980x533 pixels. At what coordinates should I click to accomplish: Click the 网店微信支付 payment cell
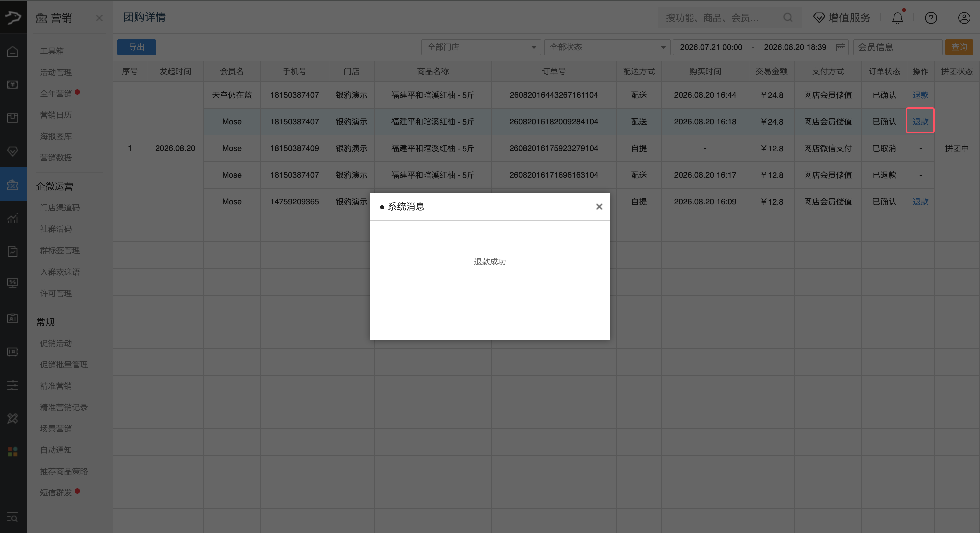(828, 148)
